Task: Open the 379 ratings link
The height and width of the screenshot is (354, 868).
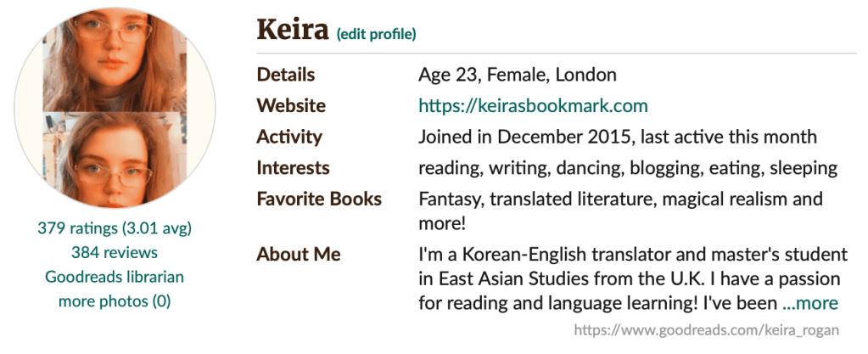Action: (x=78, y=228)
